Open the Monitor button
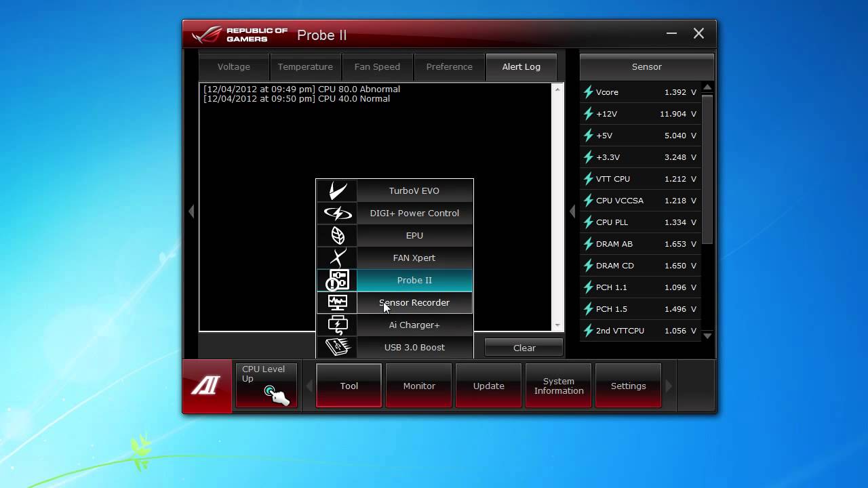868x488 pixels. click(x=419, y=386)
